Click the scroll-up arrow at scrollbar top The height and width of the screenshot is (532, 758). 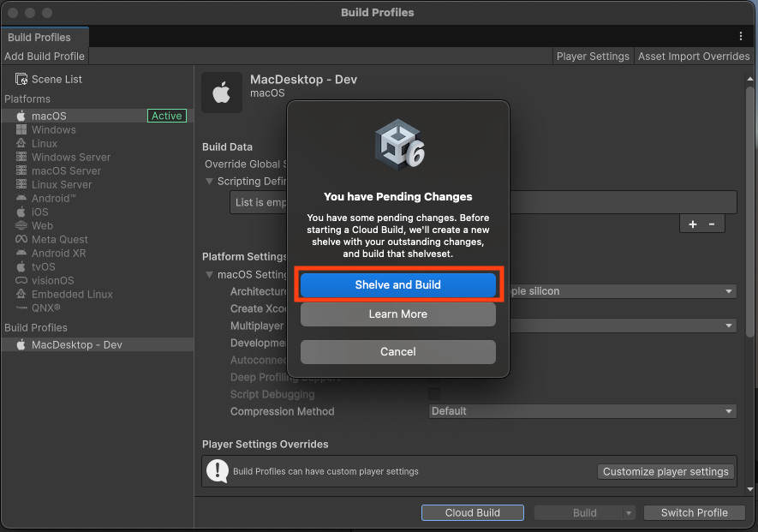tap(750, 79)
